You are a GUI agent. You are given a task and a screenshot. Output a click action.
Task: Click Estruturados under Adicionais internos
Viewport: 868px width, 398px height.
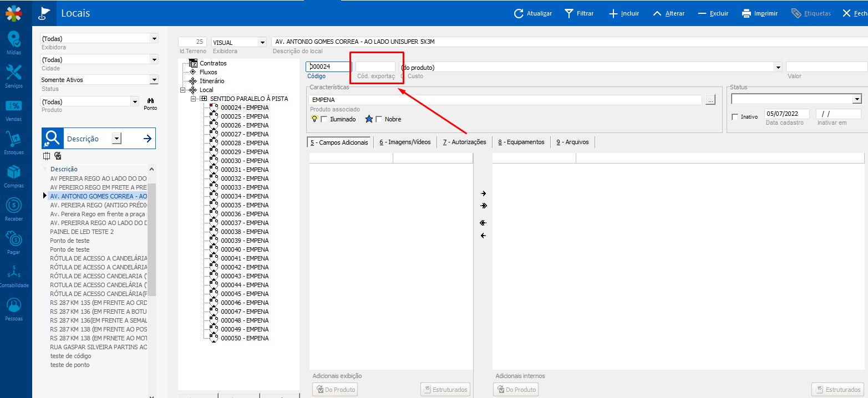(837, 390)
